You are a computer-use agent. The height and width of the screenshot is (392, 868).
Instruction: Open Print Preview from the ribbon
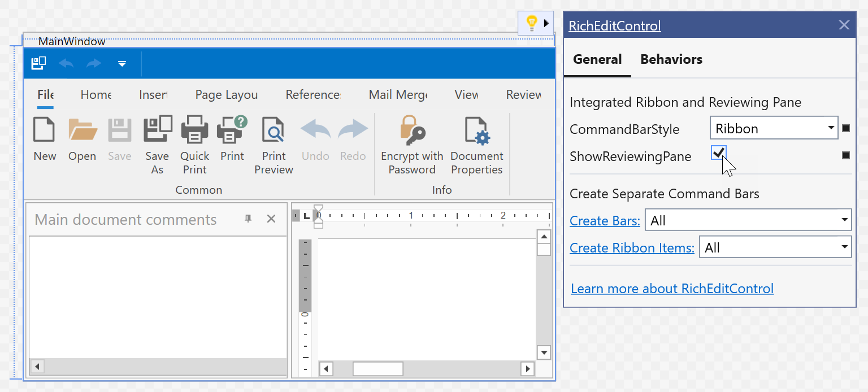point(274,129)
